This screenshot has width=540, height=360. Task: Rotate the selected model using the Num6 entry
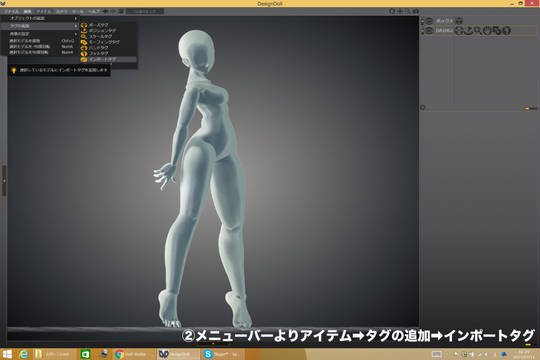point(39,47)
